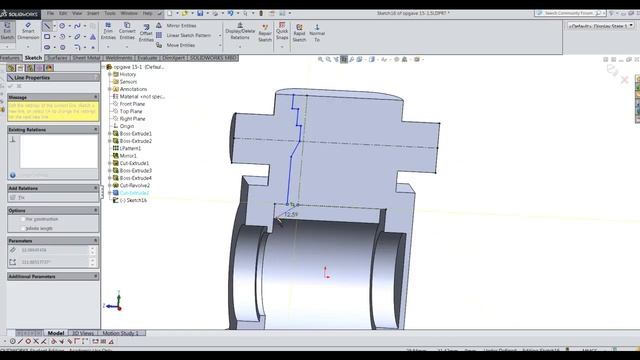The image size is (640, 360).
Task: Switch to the DimXpert tab
Action: (173, 58)
